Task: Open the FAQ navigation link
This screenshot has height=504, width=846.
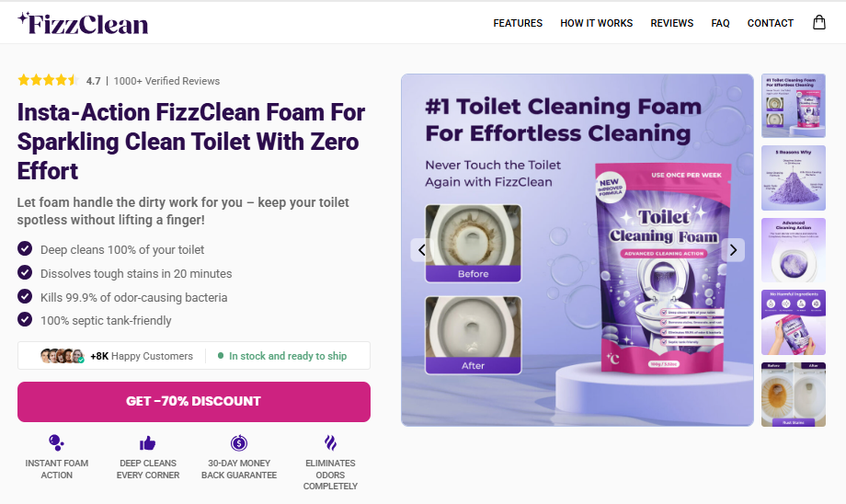Action: pyautogui.click(x=720, y=23)
